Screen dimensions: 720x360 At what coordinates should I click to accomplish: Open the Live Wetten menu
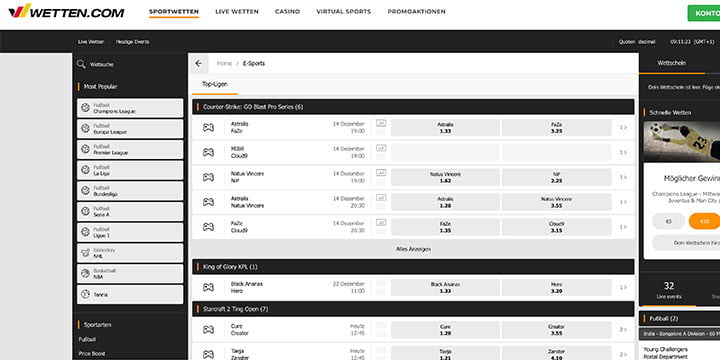coord(237,12)
